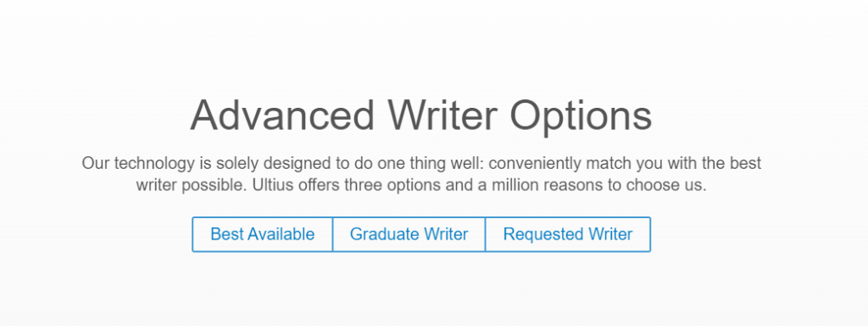
Task: Click the Advanced Writer Options heading
Action: 420,115
